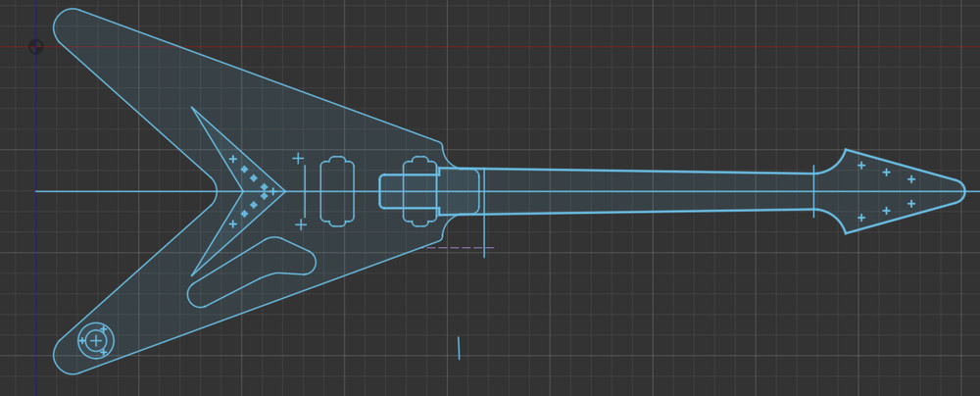
Task: Pick the neck pickup cavity outline
Action: point(419,191)
